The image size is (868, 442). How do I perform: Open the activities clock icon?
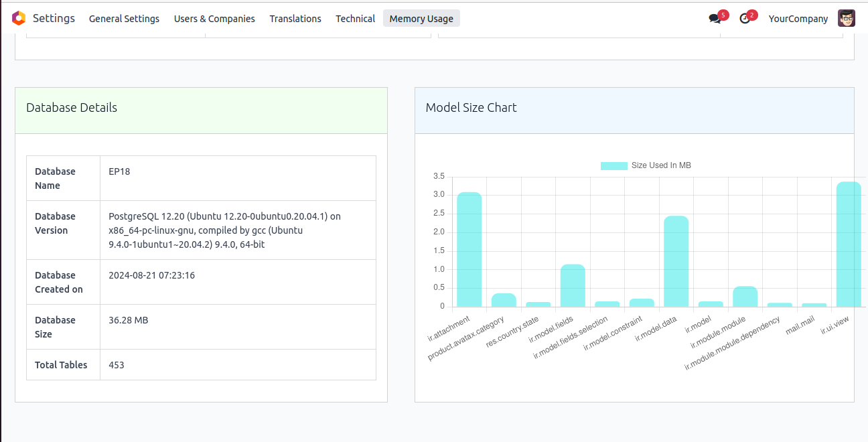745,19
